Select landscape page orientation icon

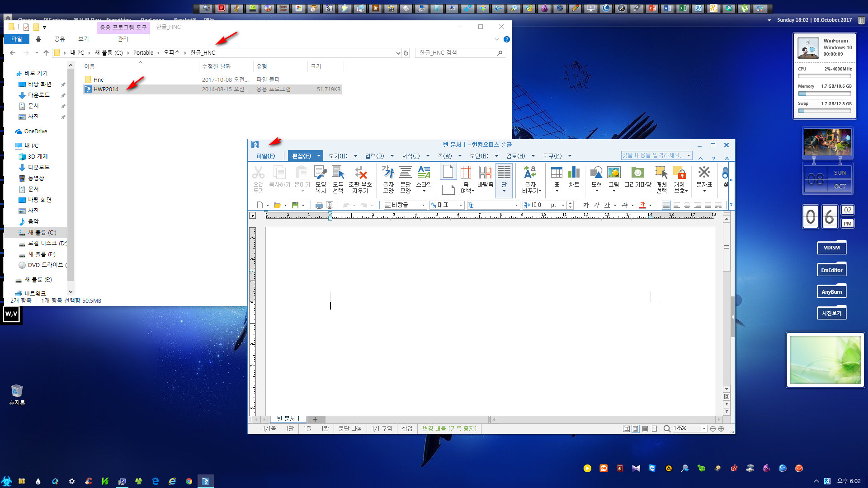pyautogui.click(x=448, y=190)
